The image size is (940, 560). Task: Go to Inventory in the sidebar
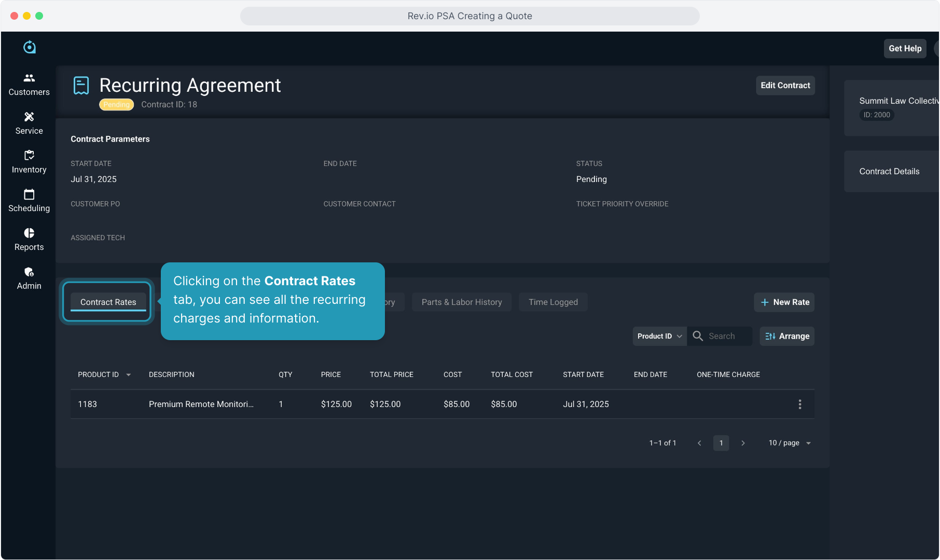point(29,162)
